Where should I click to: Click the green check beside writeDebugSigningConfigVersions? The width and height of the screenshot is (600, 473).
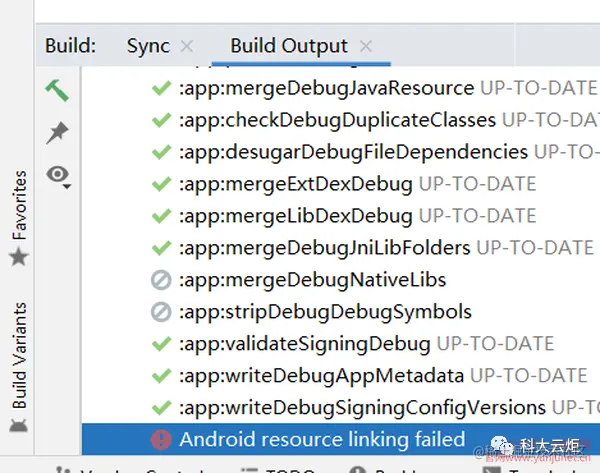161,408
